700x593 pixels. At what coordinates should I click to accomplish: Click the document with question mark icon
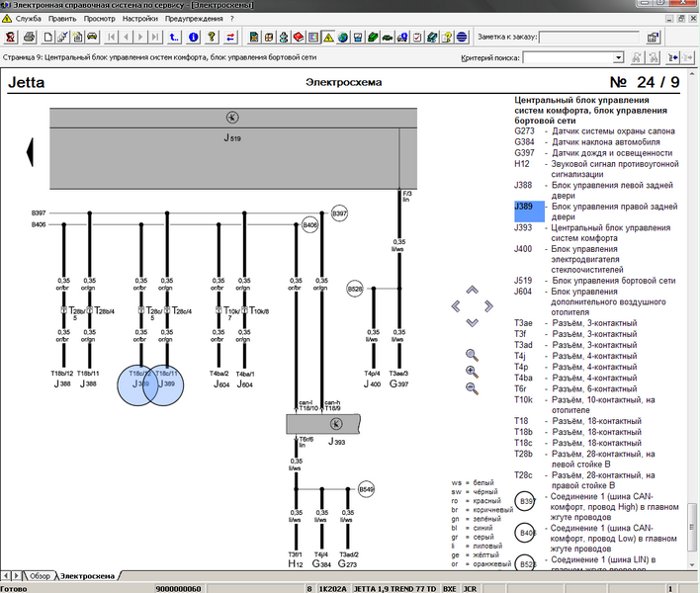[x=447, y=37]
